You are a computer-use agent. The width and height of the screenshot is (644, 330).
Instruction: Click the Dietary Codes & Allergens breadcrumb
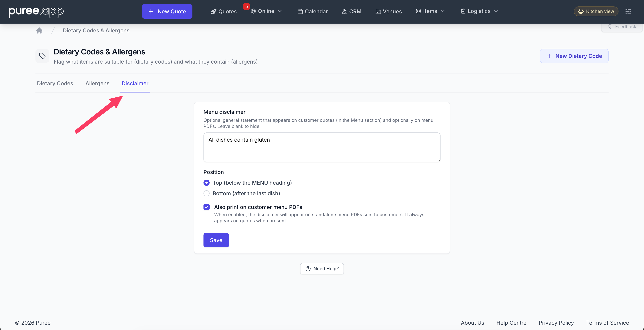(96, 30)
